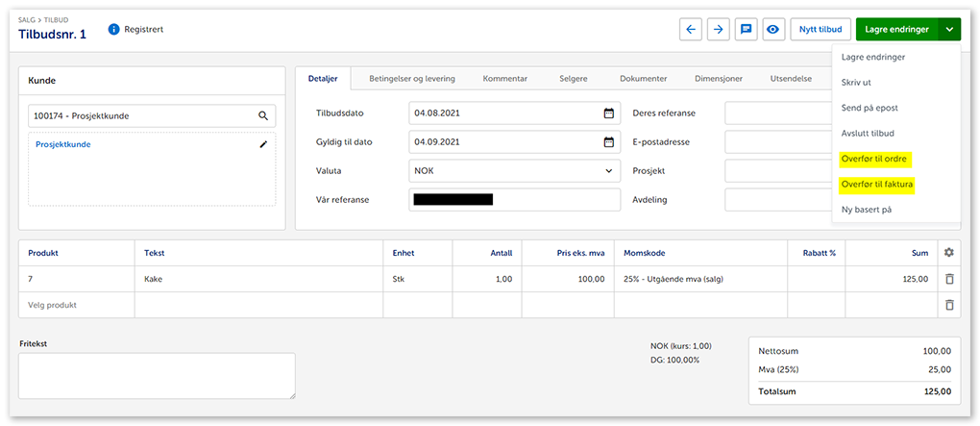980x426 pixels.
Task: Open calendar for Gyldig til dato
Action: coord(608,142)
